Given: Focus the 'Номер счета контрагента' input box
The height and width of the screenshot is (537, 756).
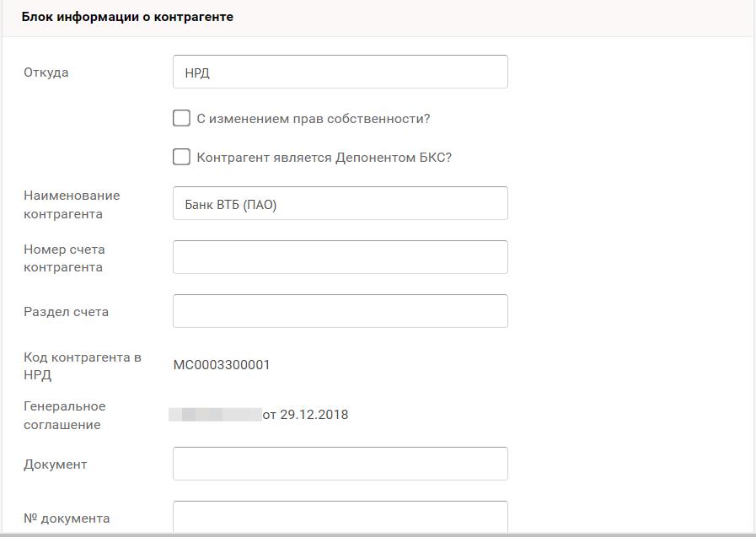Looking at the screenshot, I should point(340,257).
